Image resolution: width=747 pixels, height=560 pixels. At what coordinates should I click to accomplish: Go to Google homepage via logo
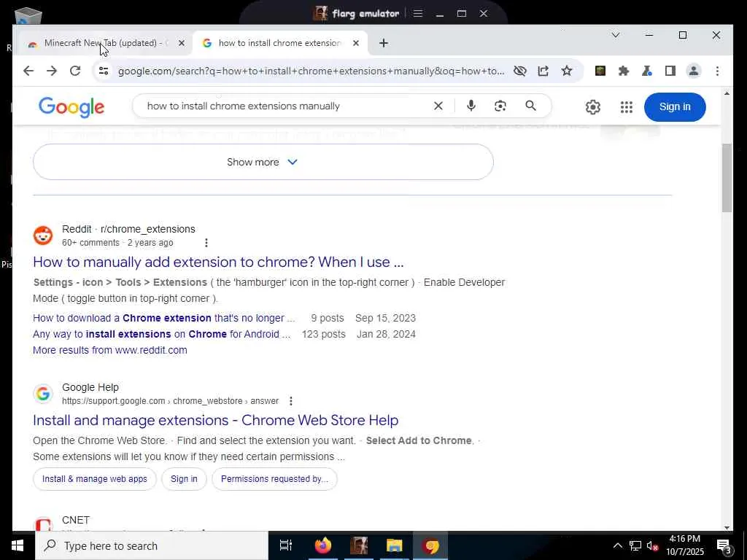71,107
